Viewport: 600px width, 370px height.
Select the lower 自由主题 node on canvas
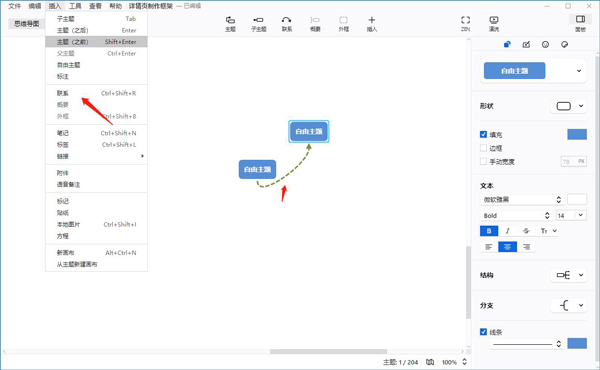258,169
